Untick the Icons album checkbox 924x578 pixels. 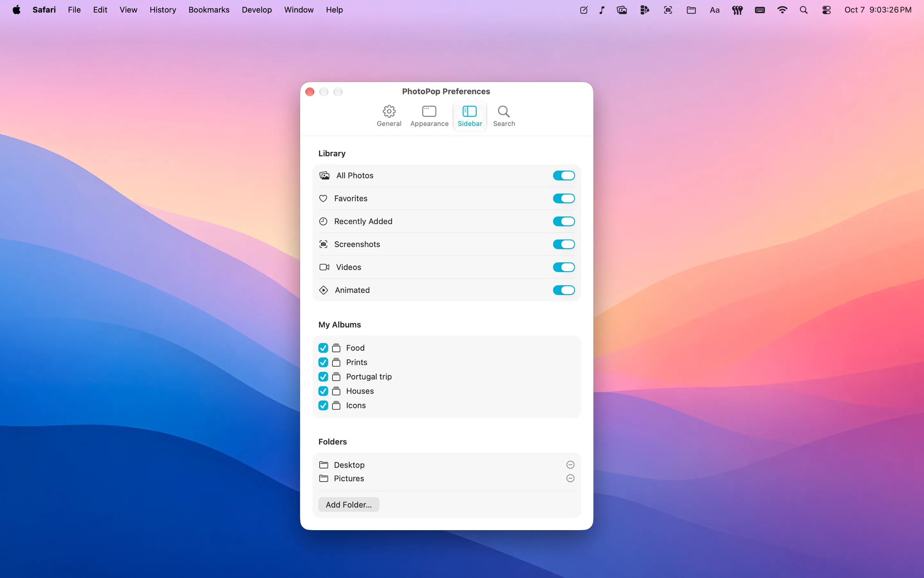[x=323, y=405]
